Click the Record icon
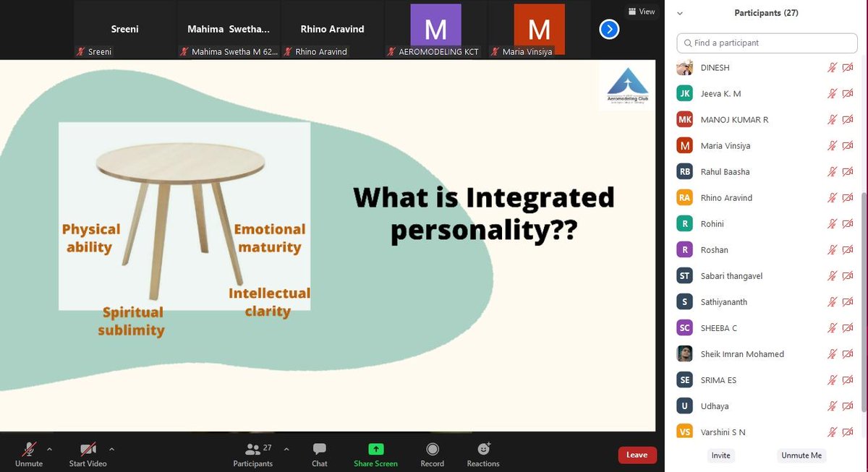 coord(433,449)
